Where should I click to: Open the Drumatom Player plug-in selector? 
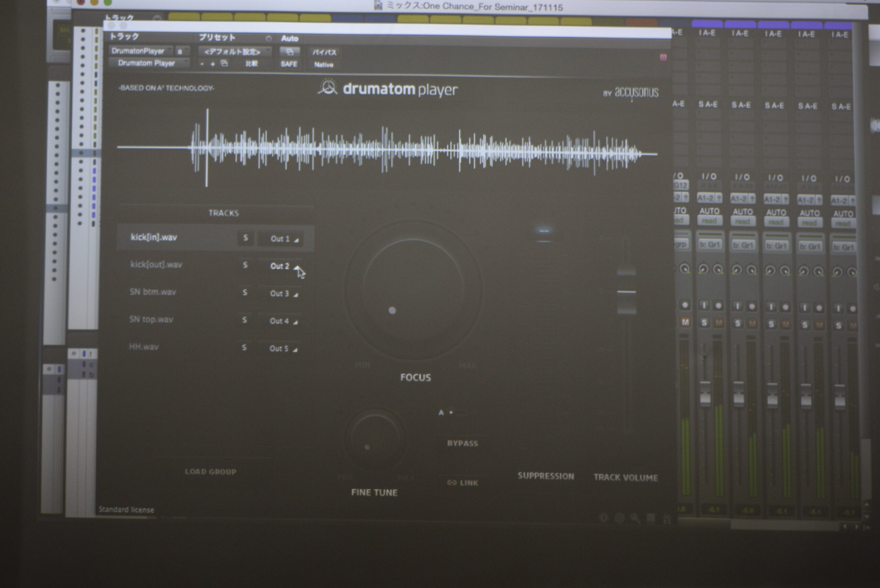(x=149, y=63)
